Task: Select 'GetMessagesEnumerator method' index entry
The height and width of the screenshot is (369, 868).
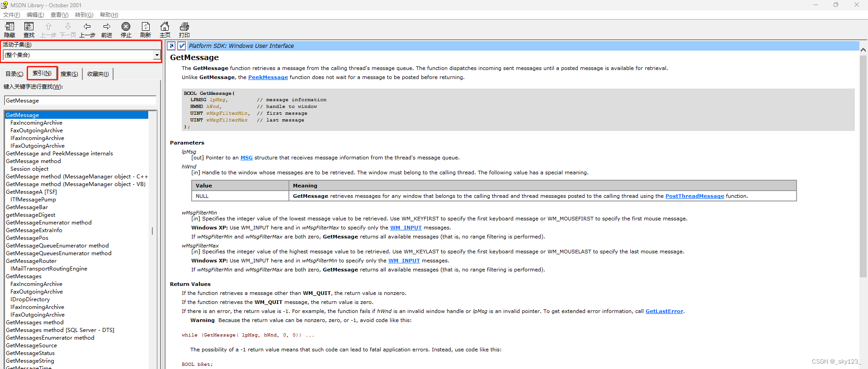Action: tap(50, 338)
